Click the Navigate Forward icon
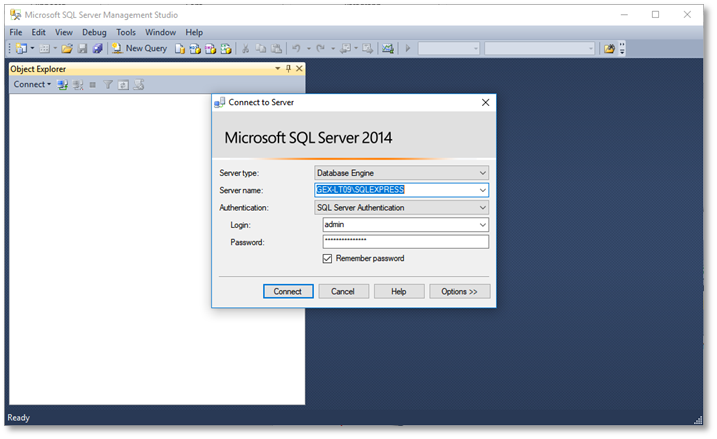 (367, 48)
